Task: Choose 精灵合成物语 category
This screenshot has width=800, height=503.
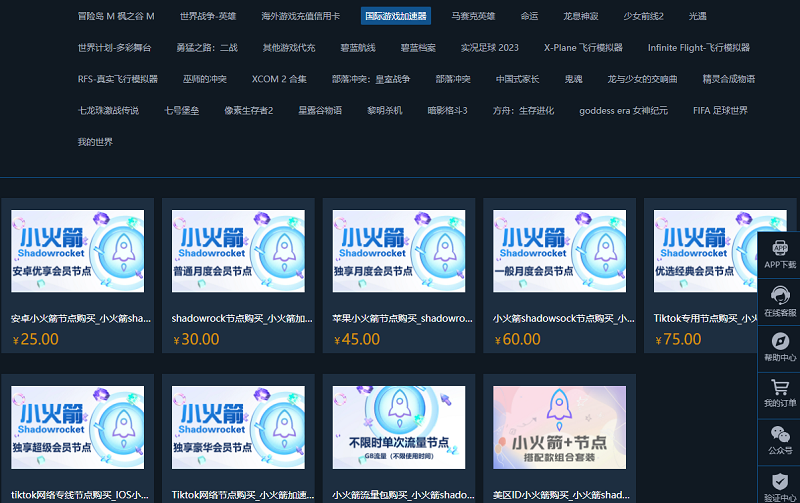Action: click(x=729, y=79)
